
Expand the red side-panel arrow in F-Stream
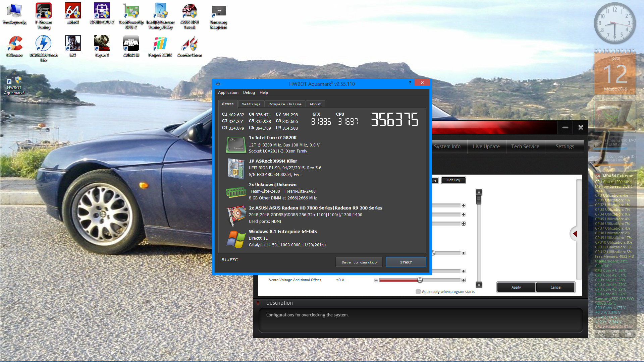click(x=575, y=234)
